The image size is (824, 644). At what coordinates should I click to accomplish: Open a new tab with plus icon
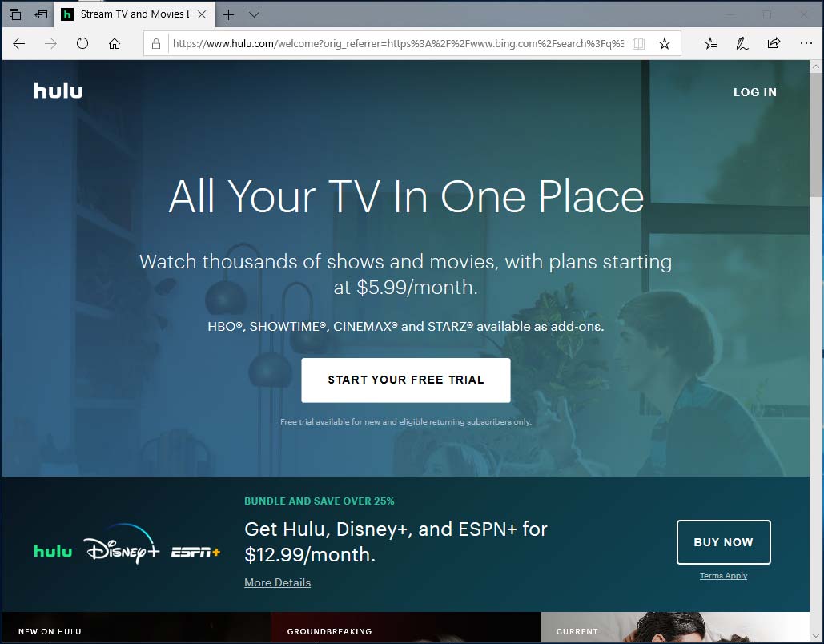(x=228, y=14)
